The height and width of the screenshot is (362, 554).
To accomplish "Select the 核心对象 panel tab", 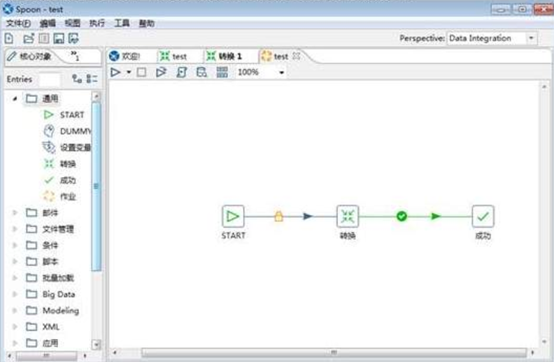I will [30, 56].
